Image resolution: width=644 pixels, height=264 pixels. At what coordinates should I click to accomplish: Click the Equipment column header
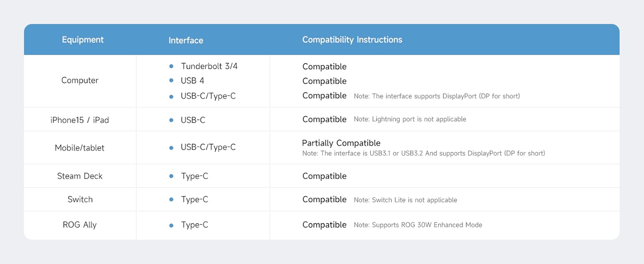coord(83,40)
